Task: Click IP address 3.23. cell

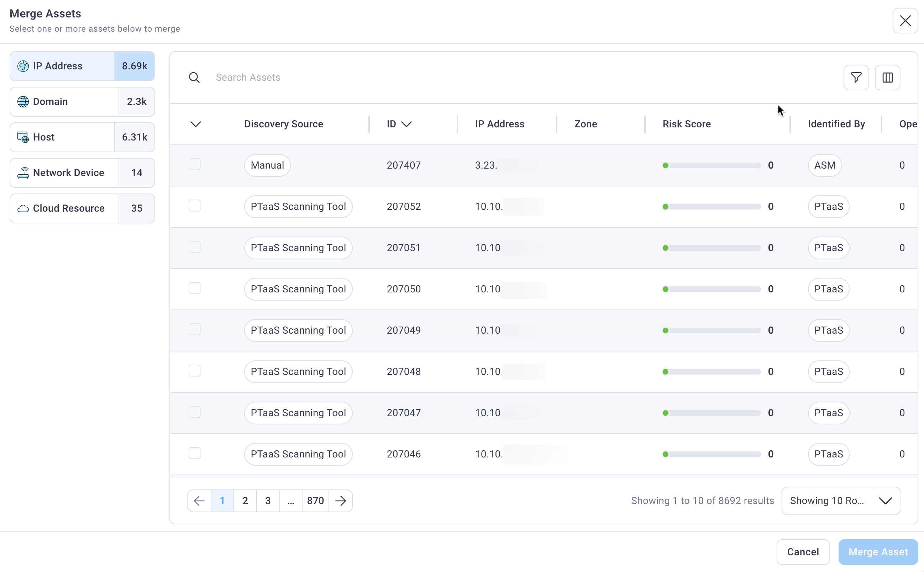Action: pos(486,165)
